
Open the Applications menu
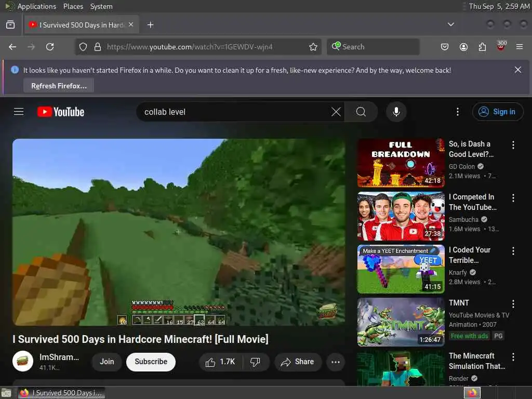pyautogui.click(x=37, y=6)
